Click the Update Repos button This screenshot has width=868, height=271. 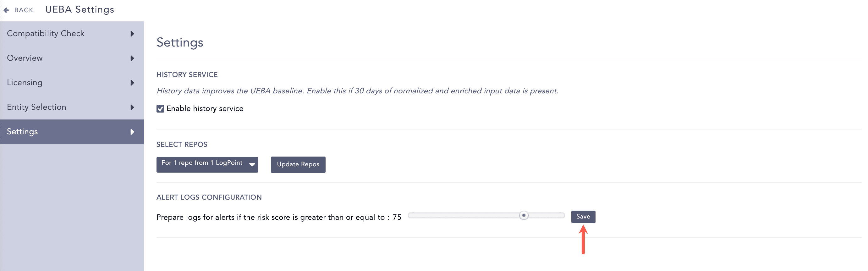[x=298, y=164]
